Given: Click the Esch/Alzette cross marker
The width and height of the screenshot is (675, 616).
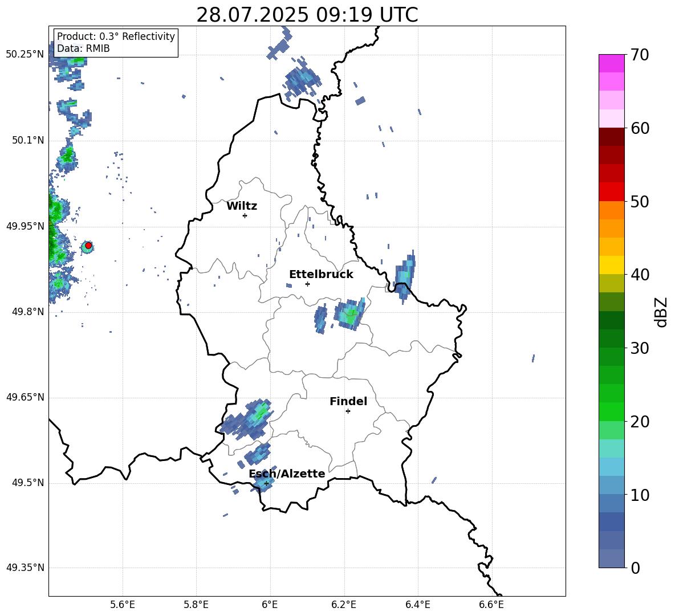Looking at the screenshot, I should click(266, 483).
